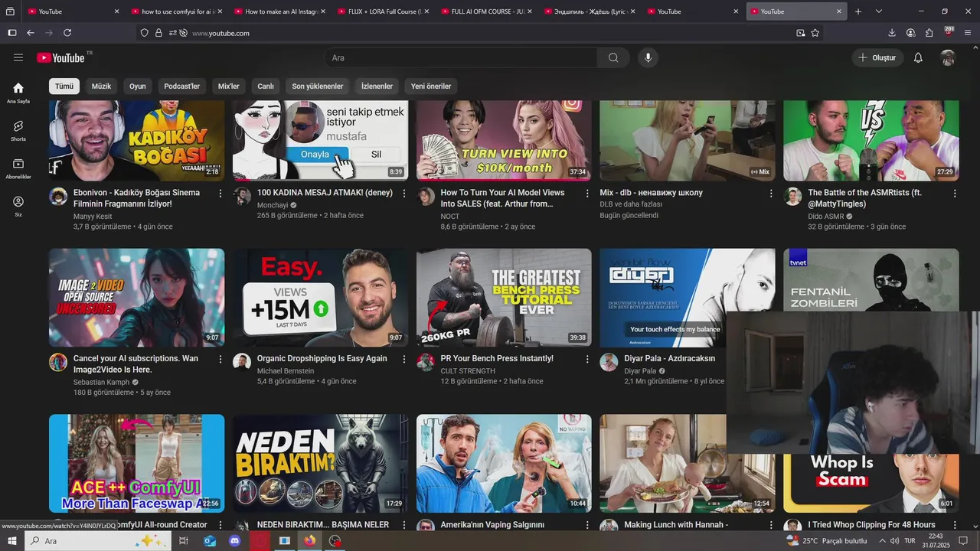Open Shorts in sidebar
This screenshot has height=551, width=980.
pyautogui.click(x=18, y=131)
